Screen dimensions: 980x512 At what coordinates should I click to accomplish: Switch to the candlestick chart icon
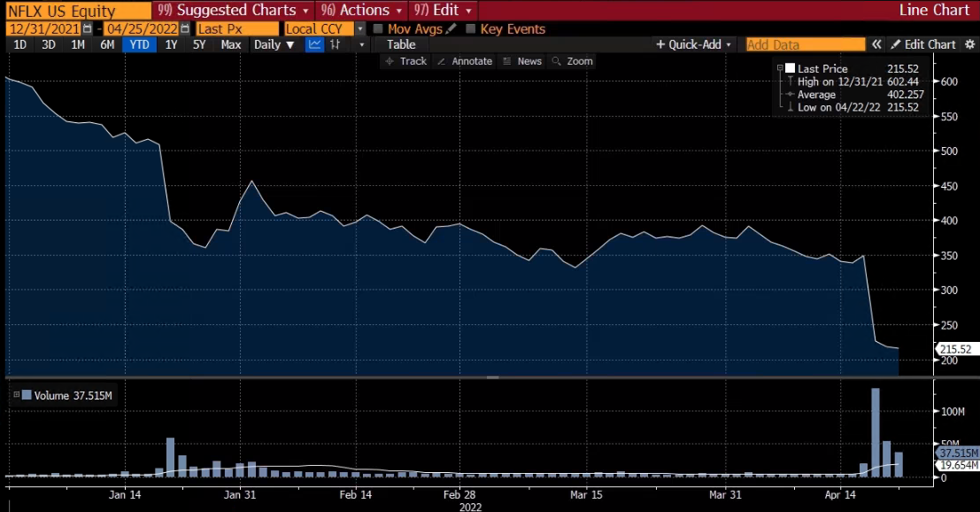click(336, 44)
